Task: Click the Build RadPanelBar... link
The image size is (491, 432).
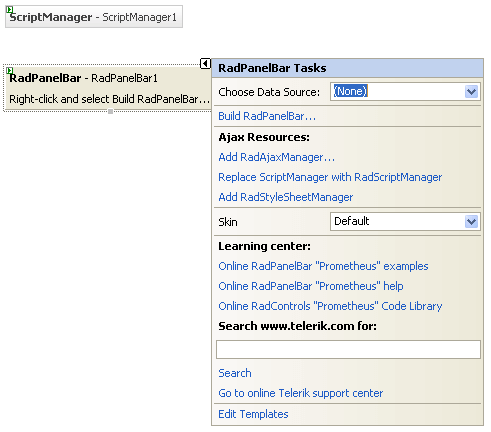Action: click(267, 116)
